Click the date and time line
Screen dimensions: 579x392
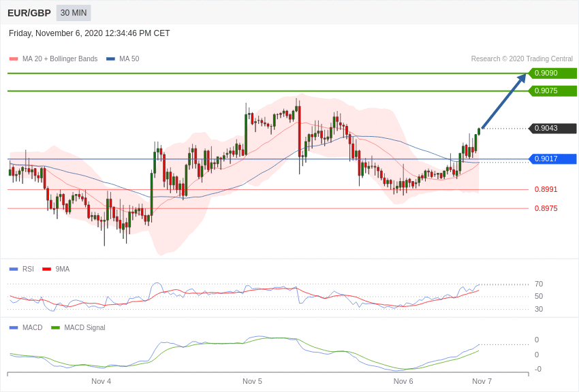click(x=89, y=33)
